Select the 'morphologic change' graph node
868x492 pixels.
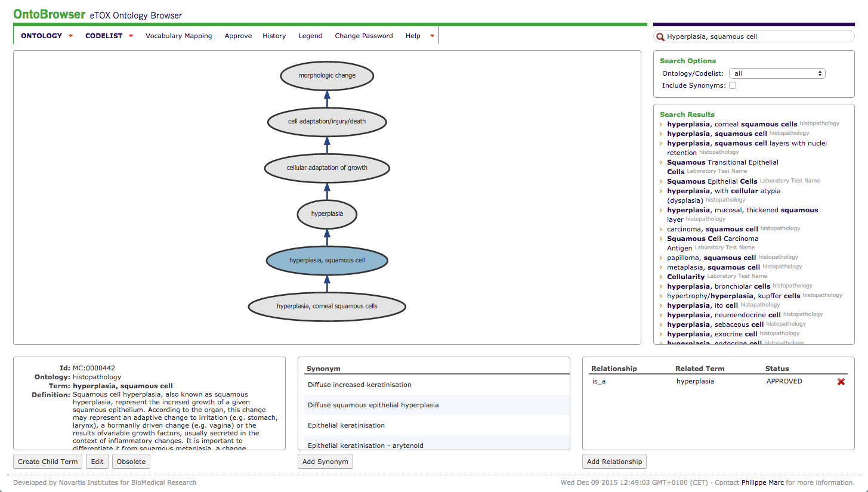tap(327, 76)
